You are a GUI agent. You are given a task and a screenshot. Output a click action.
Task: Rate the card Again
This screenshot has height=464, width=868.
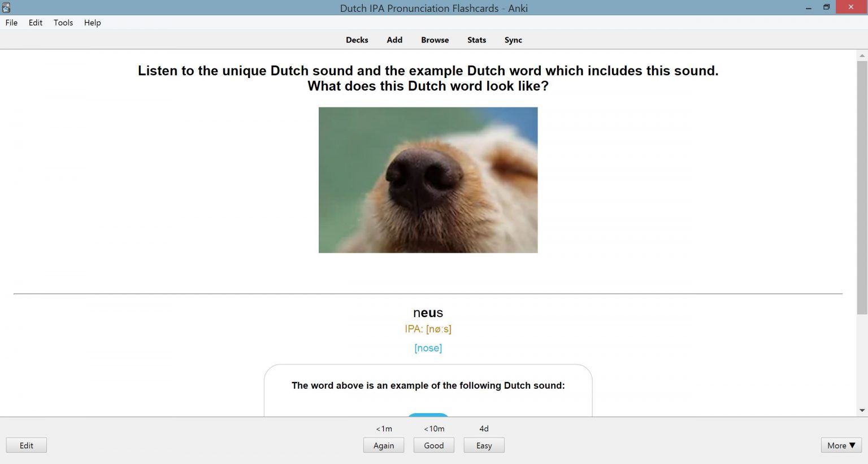pyautogui.click(x=384, y=445)
